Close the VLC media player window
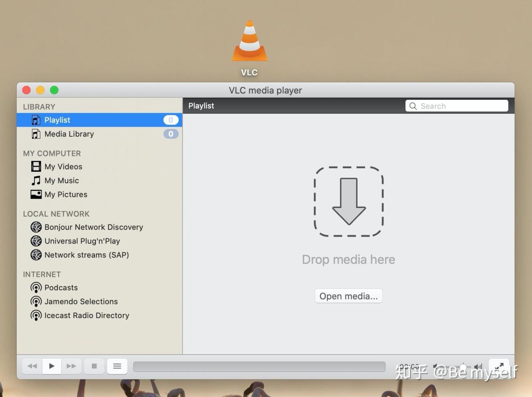 pyautogui.click(x=27, y=90)
